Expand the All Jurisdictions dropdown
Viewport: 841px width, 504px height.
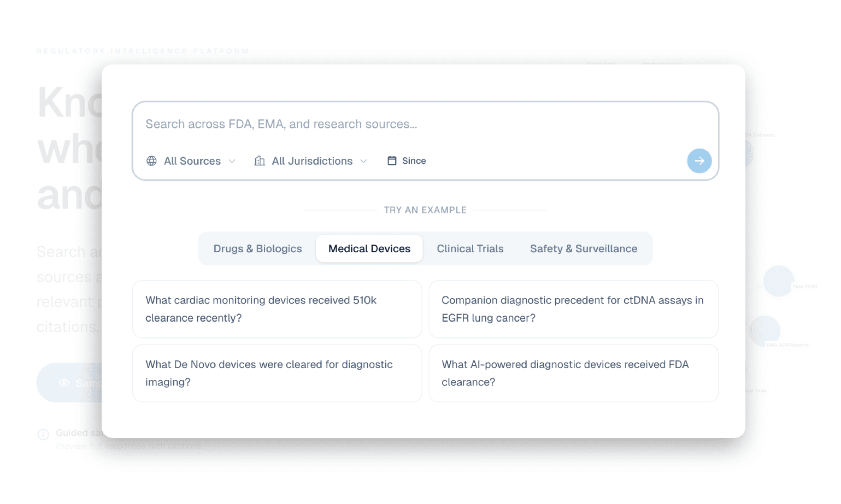[x=311, y=161]
